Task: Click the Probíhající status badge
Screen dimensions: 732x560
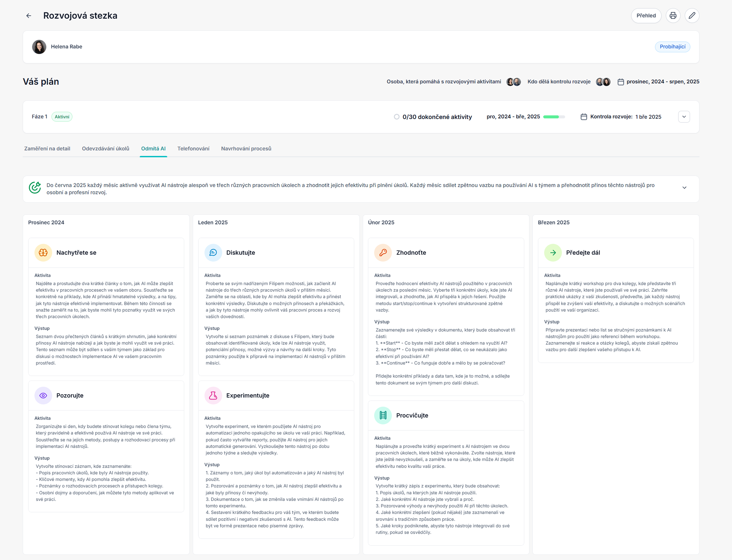Action: (x=672, y=47)
